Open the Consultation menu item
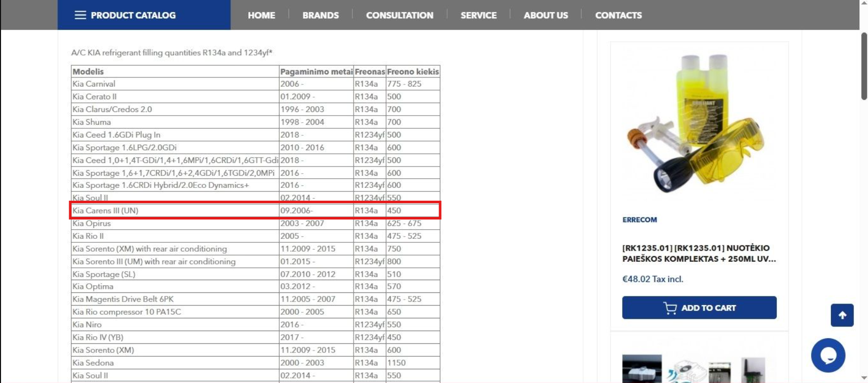Image resolution: width=868 pixels, height=383 pixels. [400, 15]
